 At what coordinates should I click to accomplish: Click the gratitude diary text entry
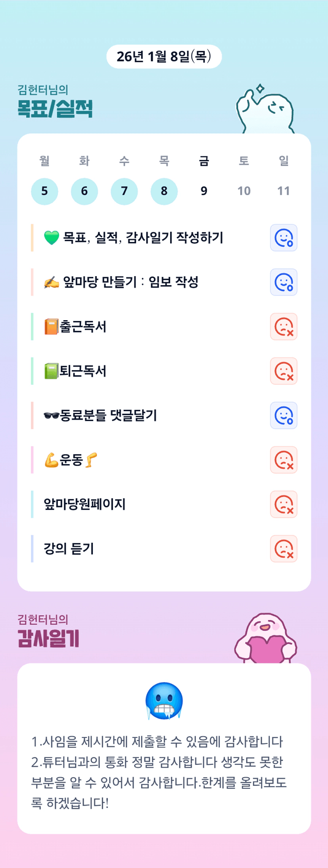pyautogui.click(x=159, y=772)
